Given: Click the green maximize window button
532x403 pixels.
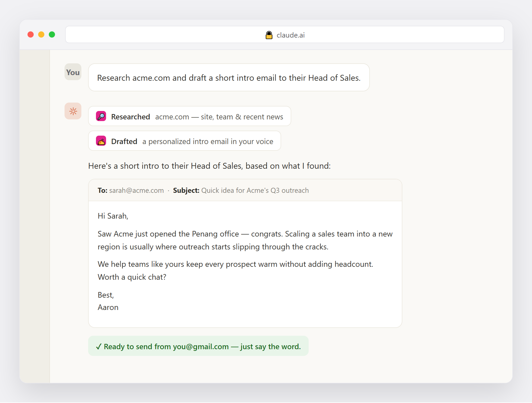Looking at the screenshot, I should pyautogui.click(x=52, y=34).
